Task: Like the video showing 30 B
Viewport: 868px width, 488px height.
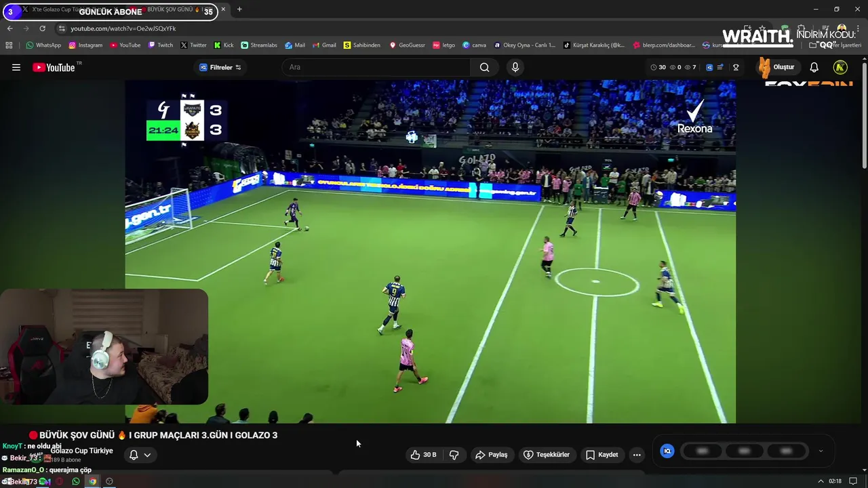Action: coord(423,455)
